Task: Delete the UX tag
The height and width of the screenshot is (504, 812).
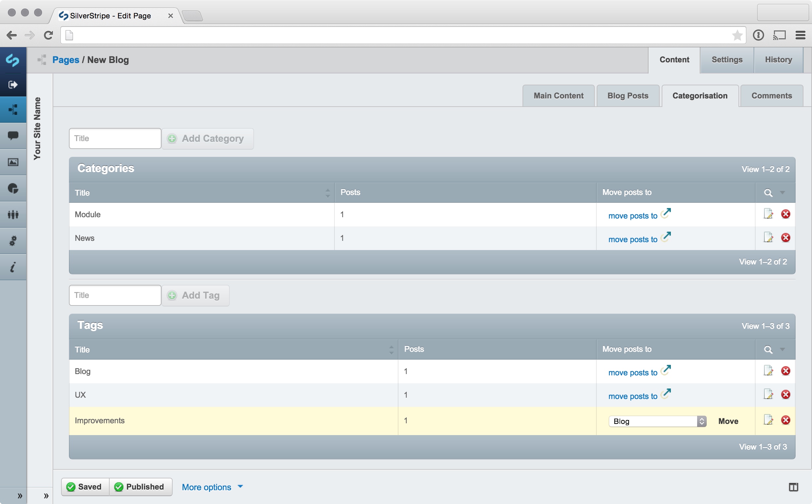Action: [785, 395]
